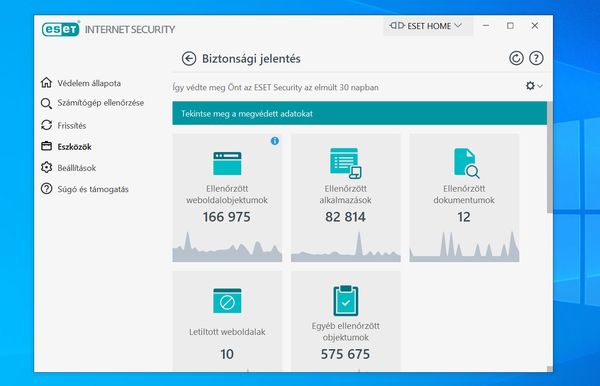Maximize the ESET window
Image resolution: width=600 pixels, height=386 pixels.
pyautogui.click(x=510, y=26)
